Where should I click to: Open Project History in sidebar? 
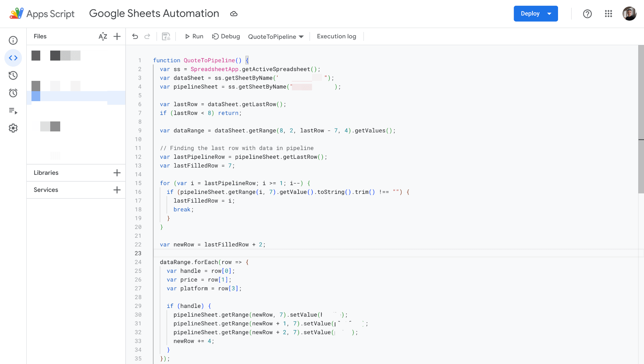click(x=13, y=75)
